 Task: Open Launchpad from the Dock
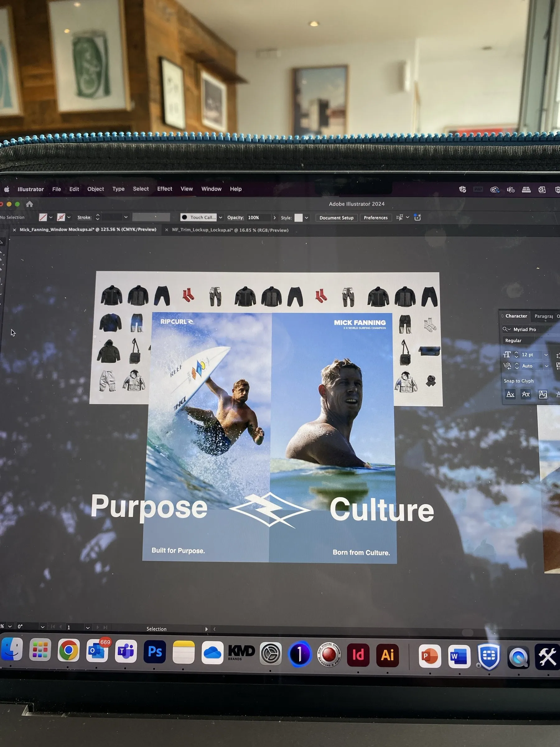coord(40,649)
